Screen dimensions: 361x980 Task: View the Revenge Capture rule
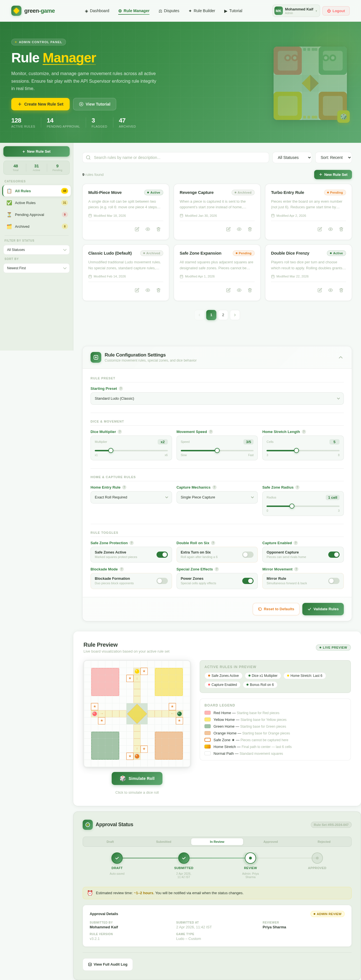(239, 229)
